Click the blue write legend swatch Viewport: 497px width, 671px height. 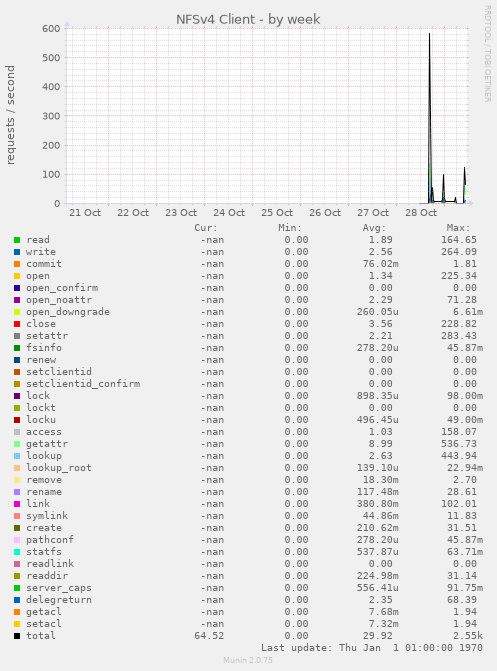[17, 252]
